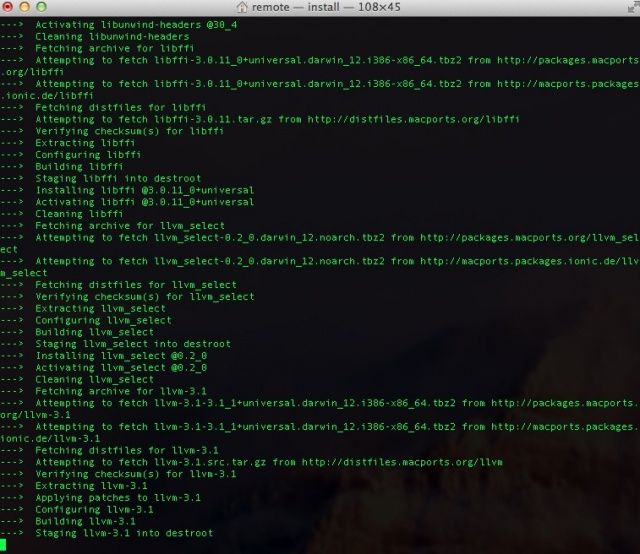Viewport: 640px width, 554px height.
Task: Click the filename 'libffi-3.0.11.tar.gz'
Action: pyautogui.click(x=213, y=120)
